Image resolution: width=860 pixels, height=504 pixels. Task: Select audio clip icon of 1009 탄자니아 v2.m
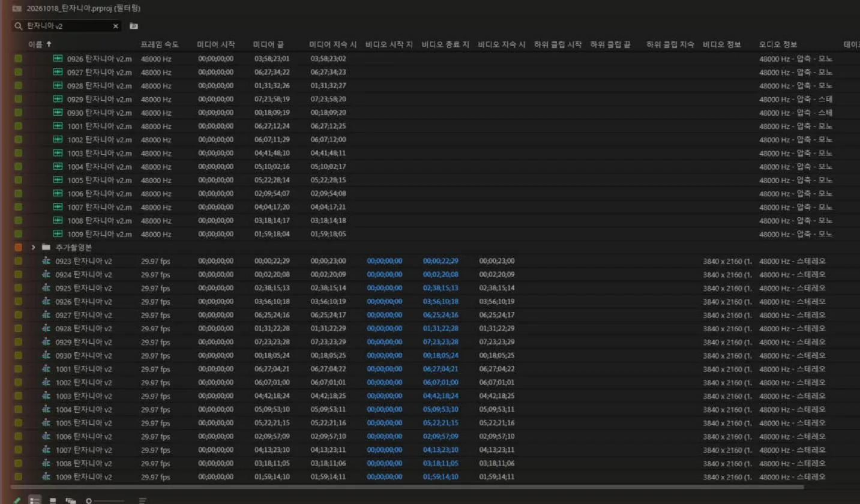click(x=58, y=234)
